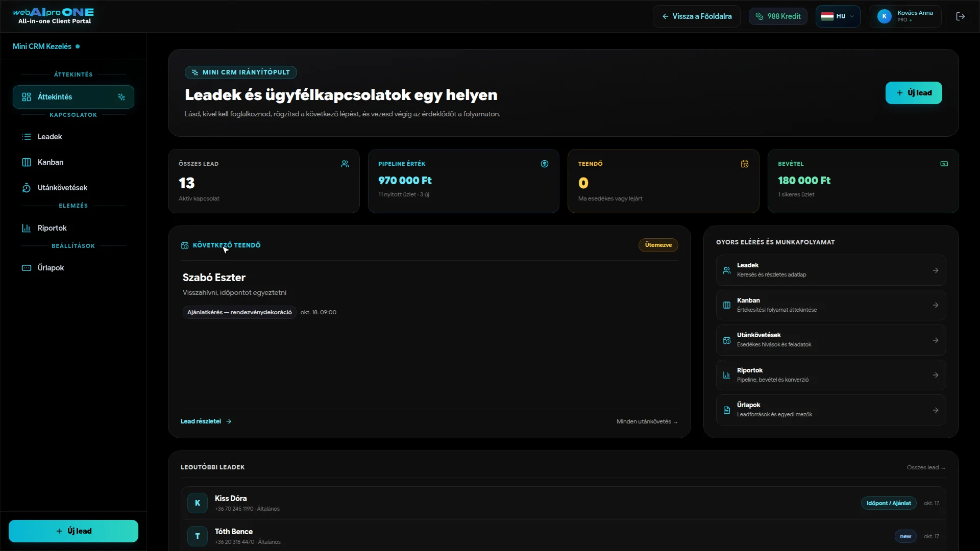Click the Szabó Eszter name heading
980x551 pixels.
214,278
